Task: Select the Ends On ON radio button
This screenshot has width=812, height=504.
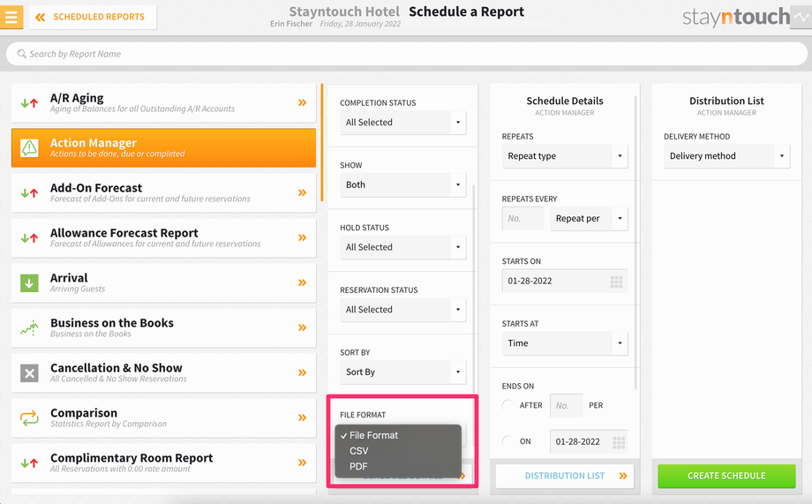Action: 508,441
